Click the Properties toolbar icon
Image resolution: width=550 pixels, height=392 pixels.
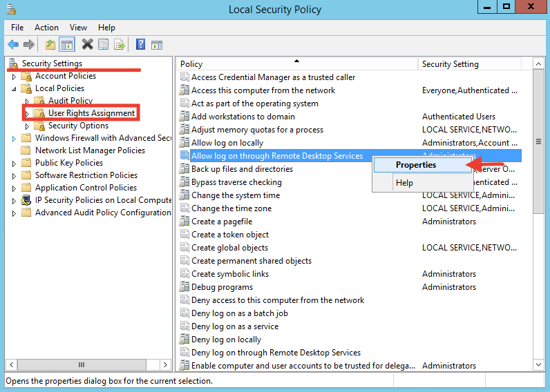coord(103,45)
